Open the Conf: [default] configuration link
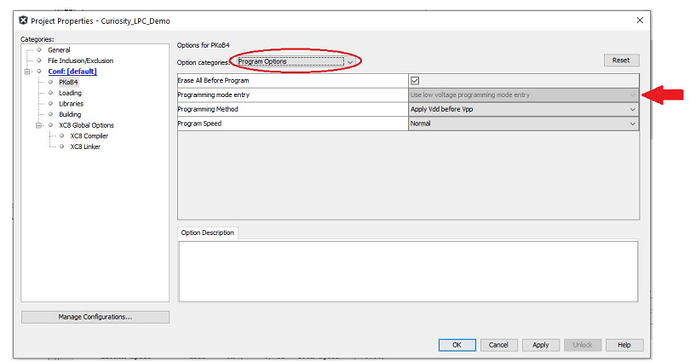This screenshot has width=690, height=362. click(73, 71)
